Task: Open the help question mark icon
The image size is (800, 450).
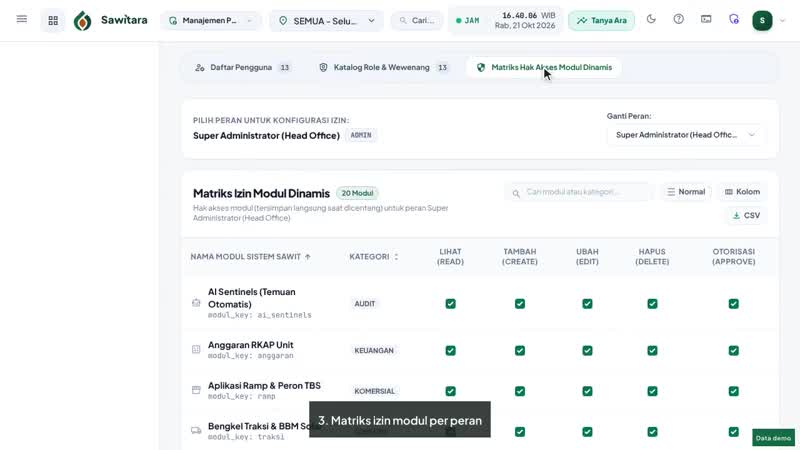Action: pyautogui.click(x=679, y=19)
